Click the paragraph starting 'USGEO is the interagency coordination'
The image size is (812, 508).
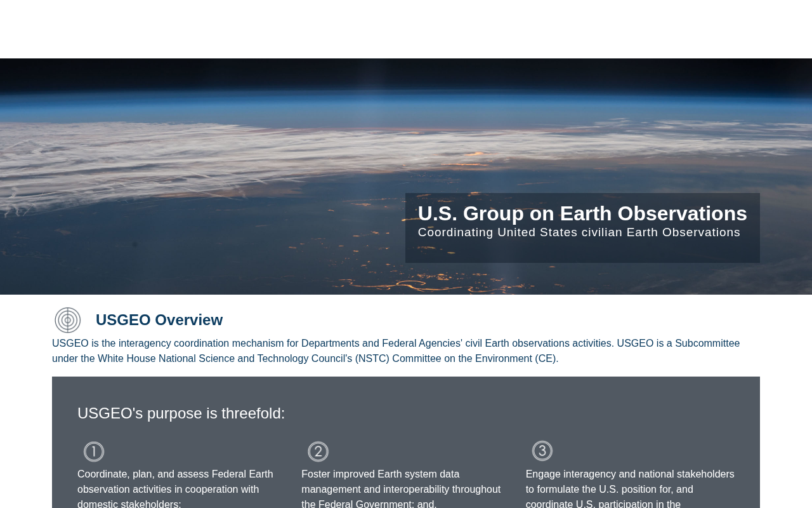(396, 351)
